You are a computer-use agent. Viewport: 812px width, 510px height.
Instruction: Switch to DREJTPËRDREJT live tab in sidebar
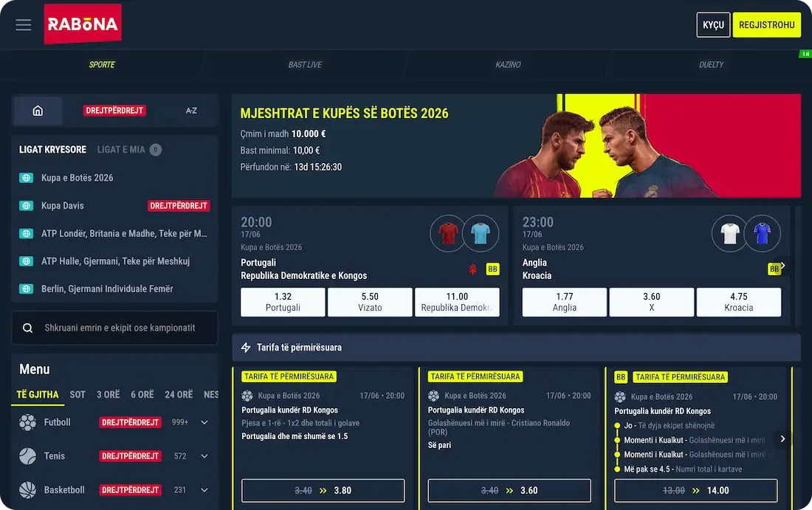[x=114, y=110]
